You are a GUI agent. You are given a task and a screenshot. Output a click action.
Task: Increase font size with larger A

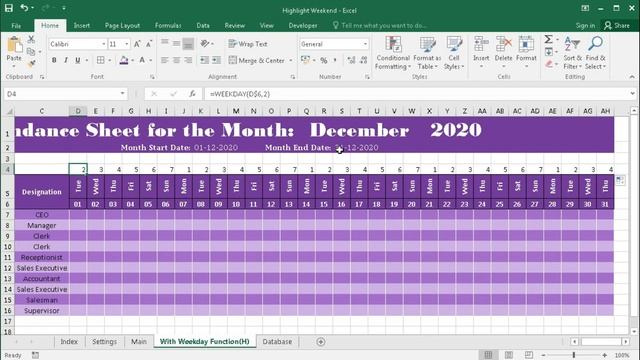coord(137,44)
